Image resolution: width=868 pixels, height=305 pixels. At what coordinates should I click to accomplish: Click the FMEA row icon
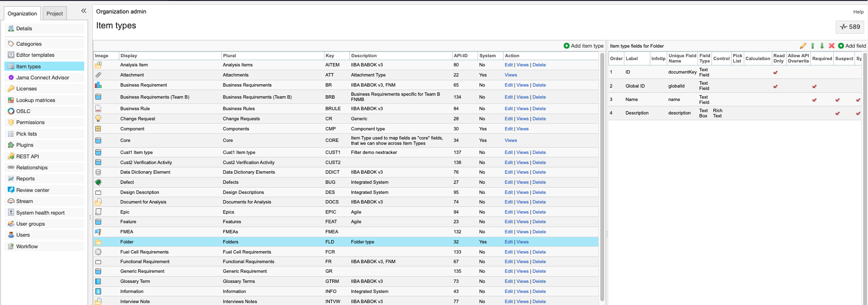tap(98, 232)
